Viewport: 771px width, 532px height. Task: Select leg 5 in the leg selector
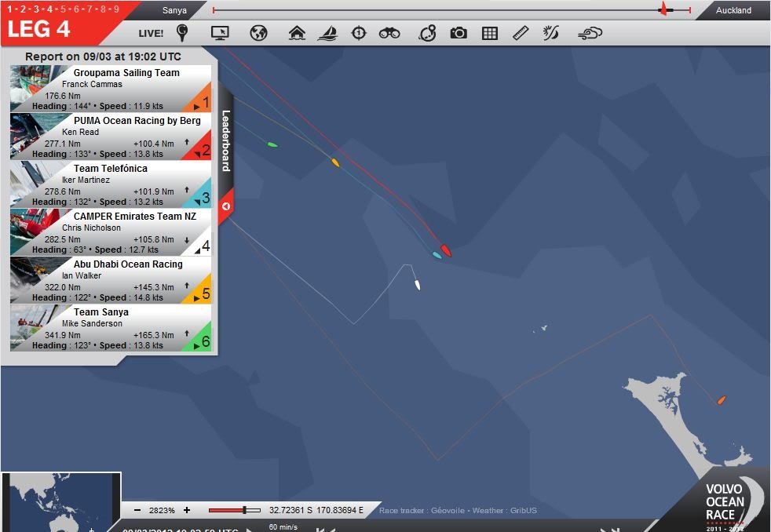click(63, 9)
